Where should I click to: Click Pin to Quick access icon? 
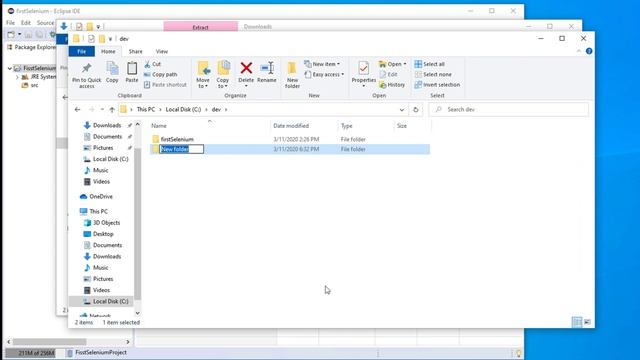coord(87,68)
